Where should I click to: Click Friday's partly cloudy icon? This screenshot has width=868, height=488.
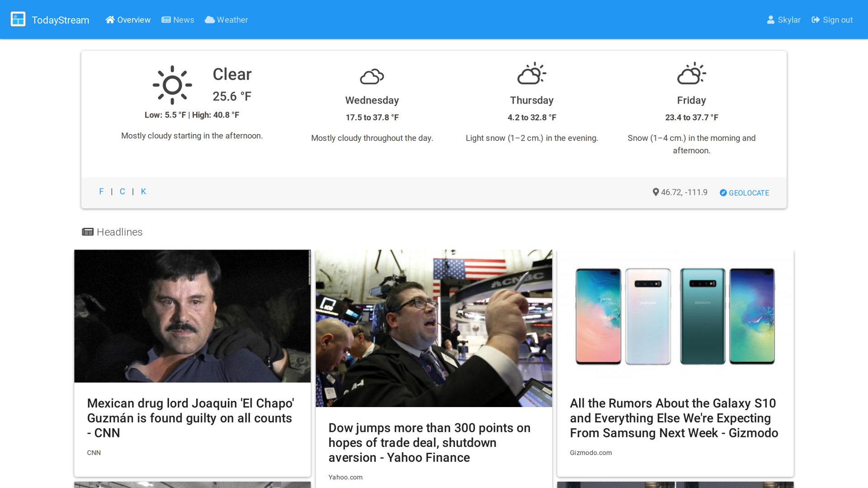click(x=692, y=73)
